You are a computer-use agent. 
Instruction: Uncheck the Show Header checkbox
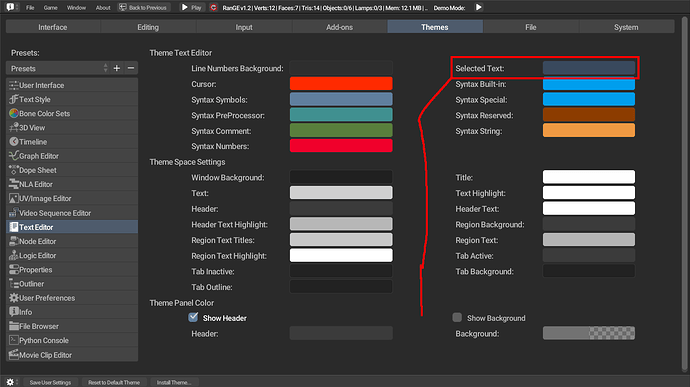(x=193, y=317)
